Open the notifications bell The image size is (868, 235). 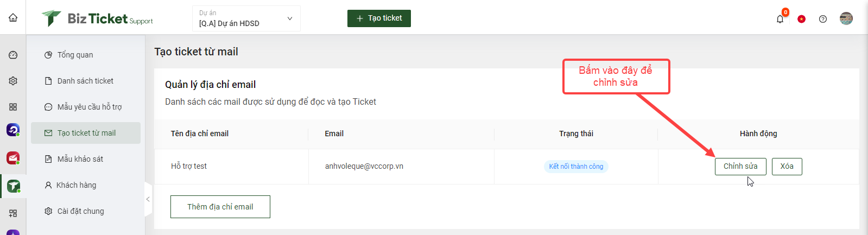pos(780,19)
